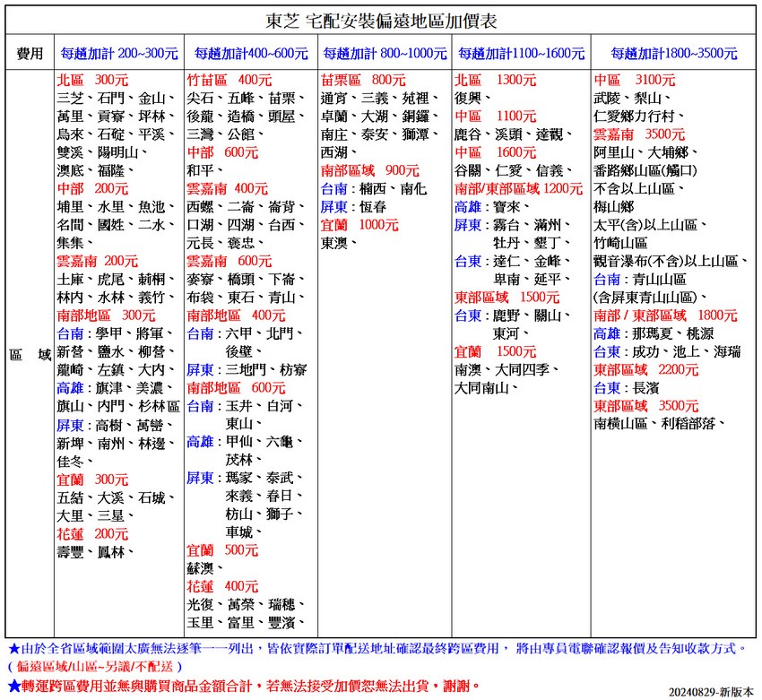Select the heading 中區 3100元

pyautogui.click(x=634, y=80)
